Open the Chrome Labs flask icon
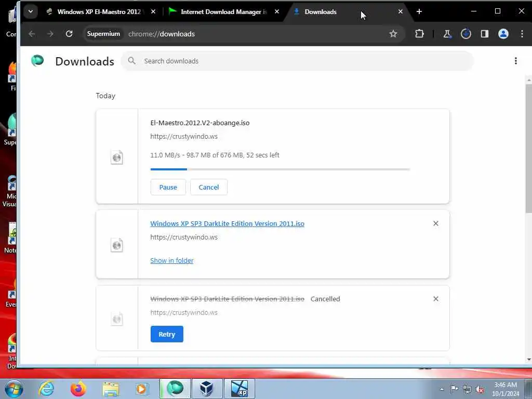 447,34
